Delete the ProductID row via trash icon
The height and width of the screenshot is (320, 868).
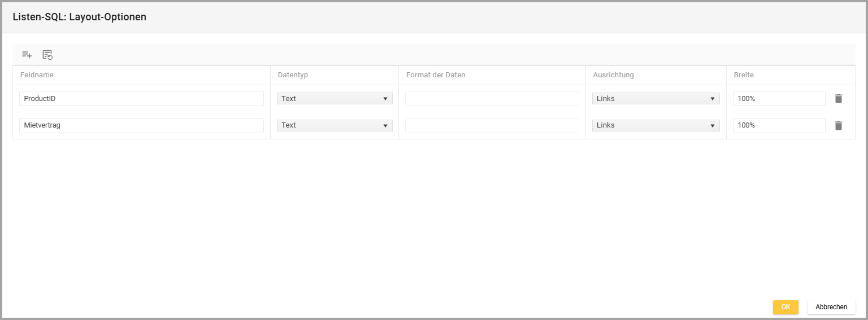point(838,99)
